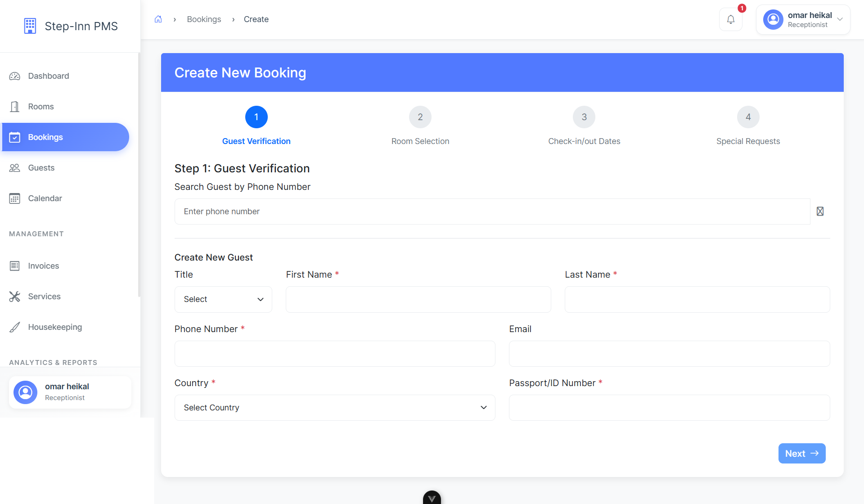This screenshot has height=504, width=864.
Task: Click the Step-Inn PMS logo
Action: [x=70, y=26]
